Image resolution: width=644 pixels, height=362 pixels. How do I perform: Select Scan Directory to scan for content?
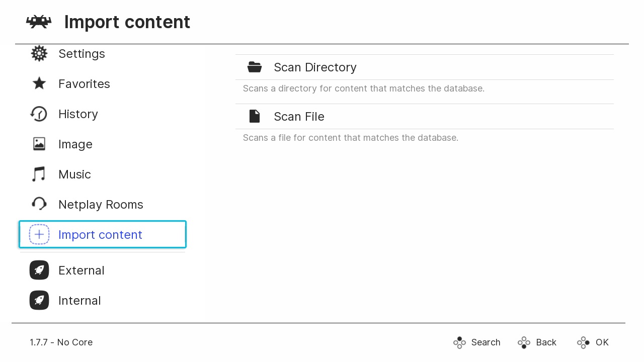point(315,67)
